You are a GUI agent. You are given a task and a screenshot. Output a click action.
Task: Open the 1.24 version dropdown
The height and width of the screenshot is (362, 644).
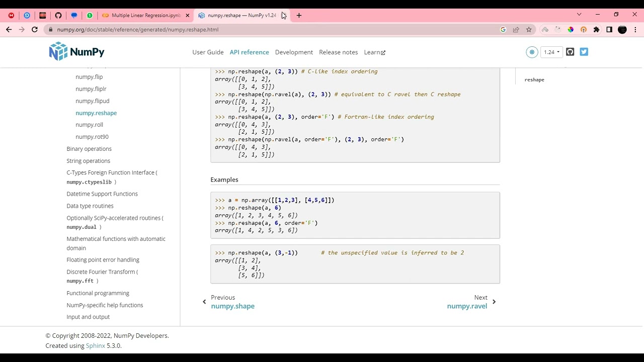click(x=551, y=52)
